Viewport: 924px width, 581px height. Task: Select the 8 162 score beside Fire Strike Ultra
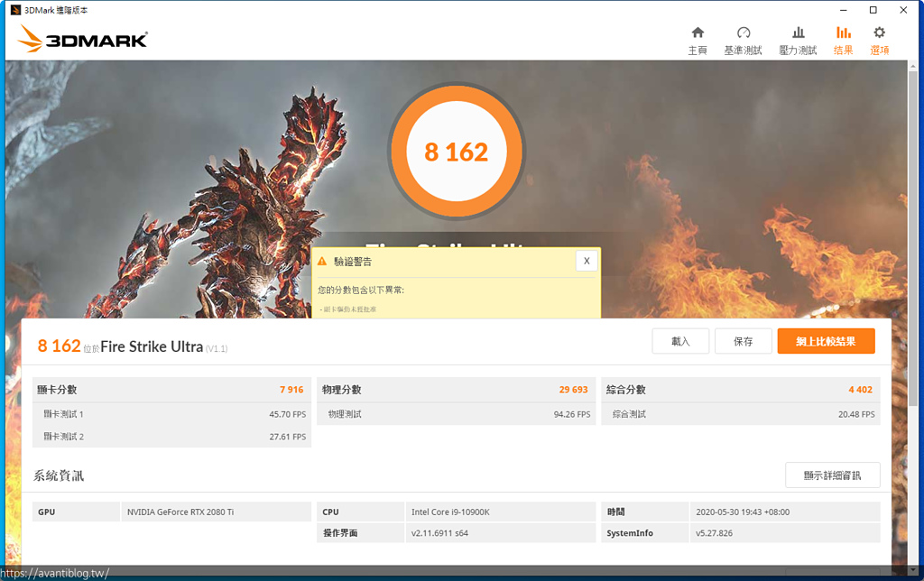pos(59,346)
